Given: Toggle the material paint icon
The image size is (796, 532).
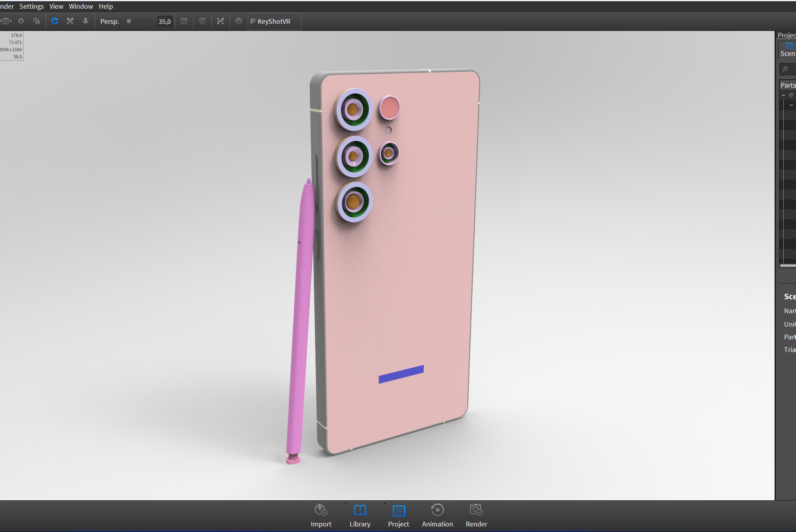Looking at the screenshot, I should [x=202, y=21].
